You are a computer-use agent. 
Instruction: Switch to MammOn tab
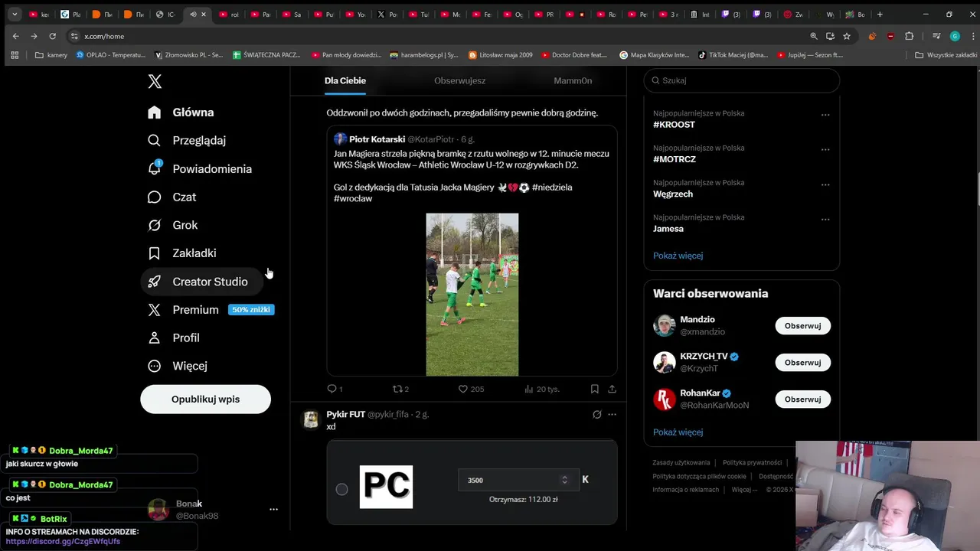(x=573, y=80)
